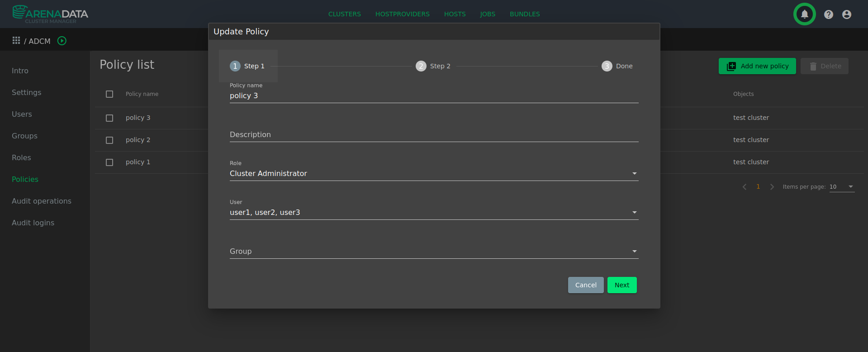The width and height of the screenshot is (868, 352).
Task: Open the Group dropdown
Action: point(434,251)
